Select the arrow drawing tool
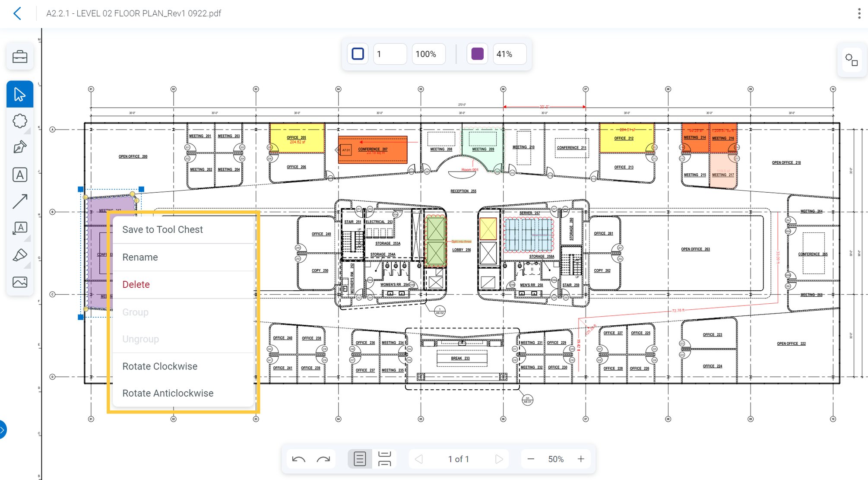This screenshot has width=868, height=480. (19, 201)
